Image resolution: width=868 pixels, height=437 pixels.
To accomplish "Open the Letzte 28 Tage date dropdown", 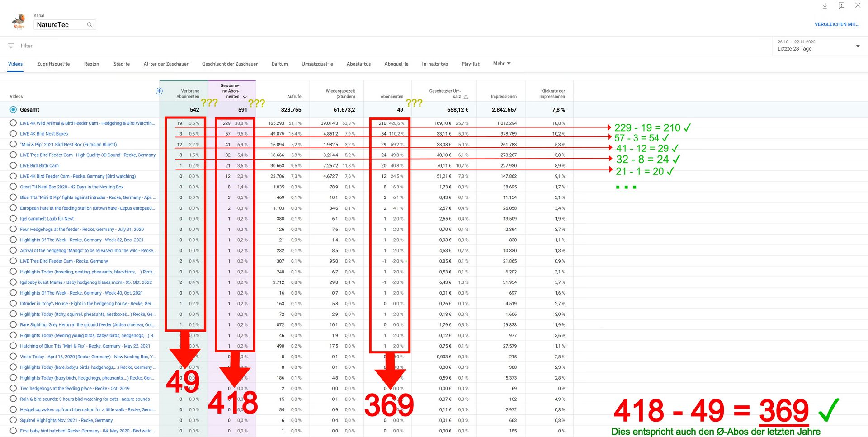I will point(818,46).
